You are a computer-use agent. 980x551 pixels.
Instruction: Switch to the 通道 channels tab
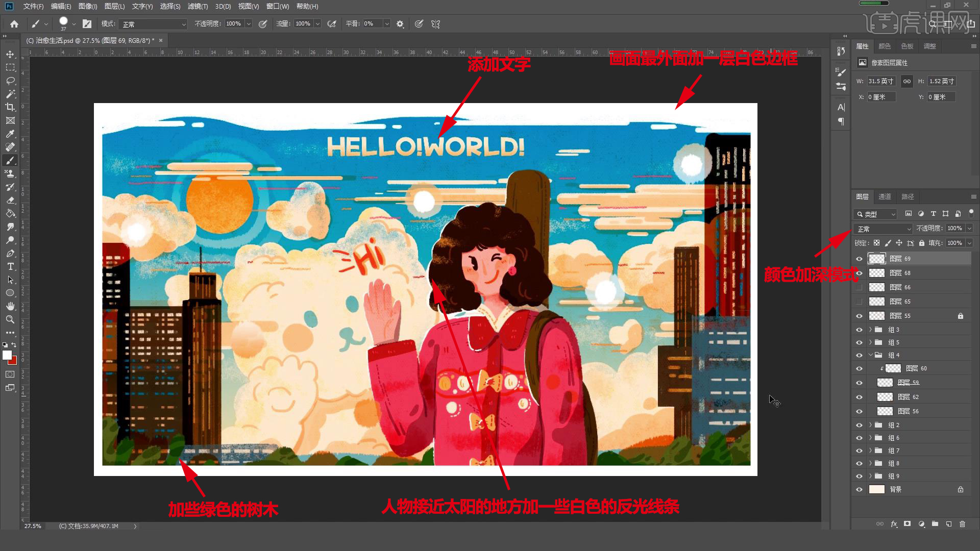(x=885, y=196)
